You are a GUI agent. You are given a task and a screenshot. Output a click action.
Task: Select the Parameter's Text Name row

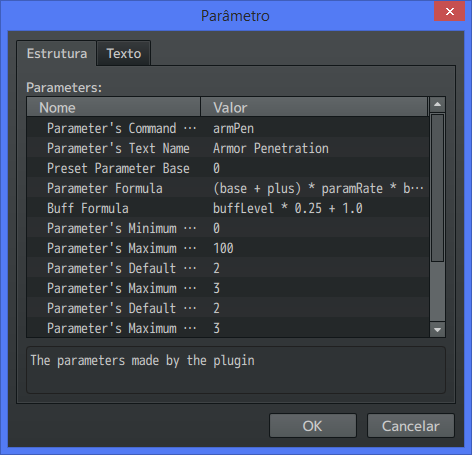point(228,148)
